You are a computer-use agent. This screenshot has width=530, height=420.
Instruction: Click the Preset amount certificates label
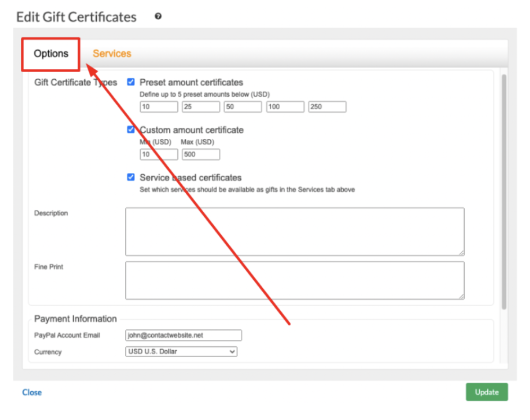click(x=191, y=83)
